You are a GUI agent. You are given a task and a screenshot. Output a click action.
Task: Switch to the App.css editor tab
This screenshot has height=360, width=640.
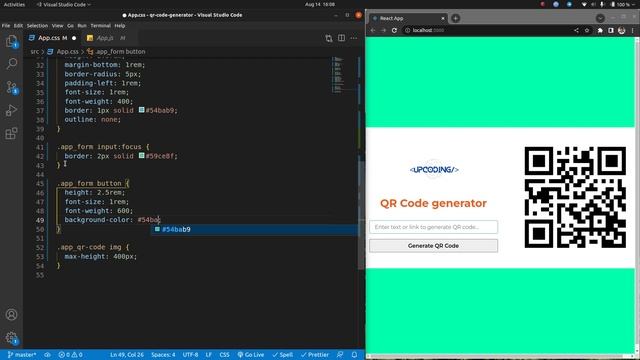click(x=52, y=38)
